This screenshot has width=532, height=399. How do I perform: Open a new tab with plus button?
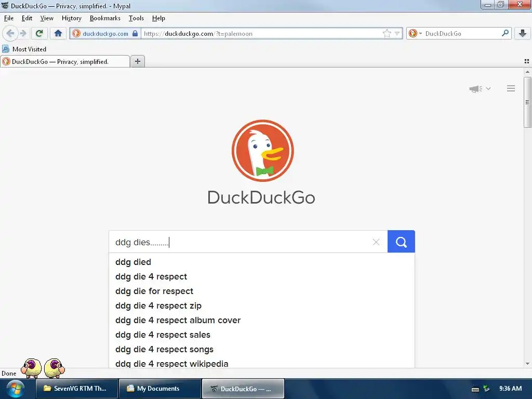(137, 61)
